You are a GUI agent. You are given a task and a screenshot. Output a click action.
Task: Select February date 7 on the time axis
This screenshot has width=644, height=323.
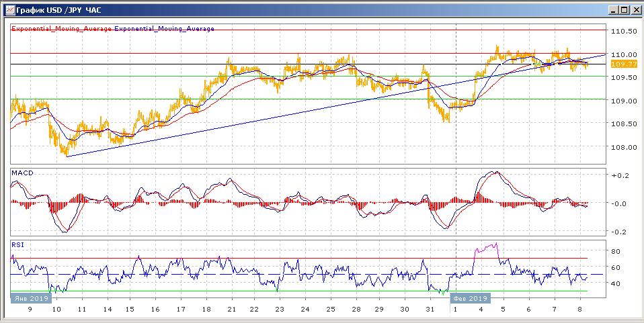(x=555, y=310)
